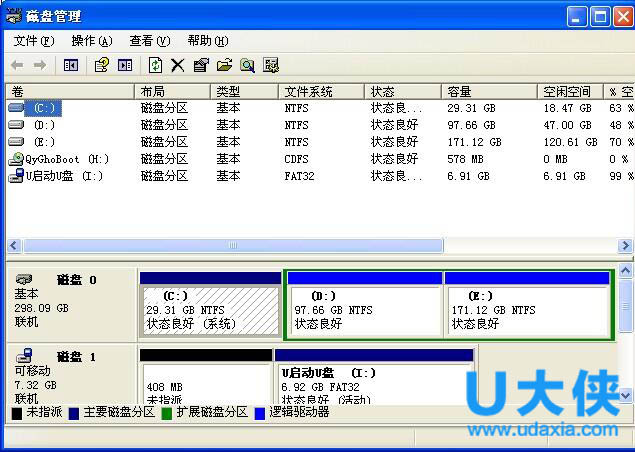The width and height of the screenshot is (635, 452).
Task: Open the 操作(A) menu
Action: click(91, 41)
